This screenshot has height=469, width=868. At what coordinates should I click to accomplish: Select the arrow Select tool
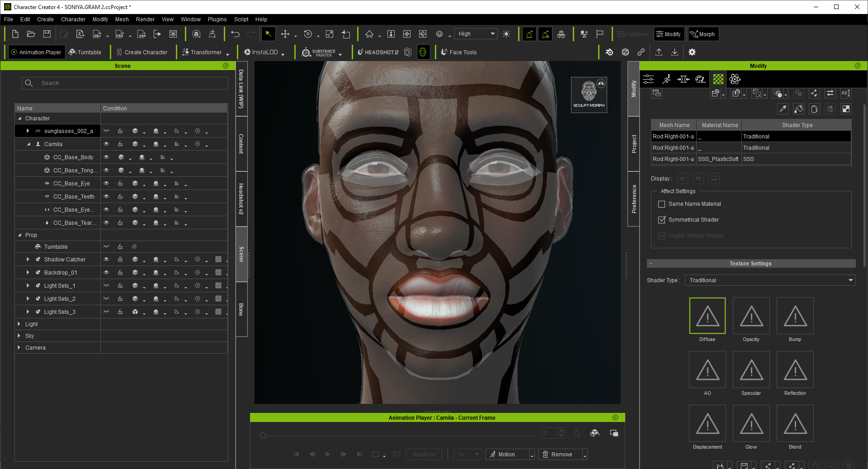268,34
